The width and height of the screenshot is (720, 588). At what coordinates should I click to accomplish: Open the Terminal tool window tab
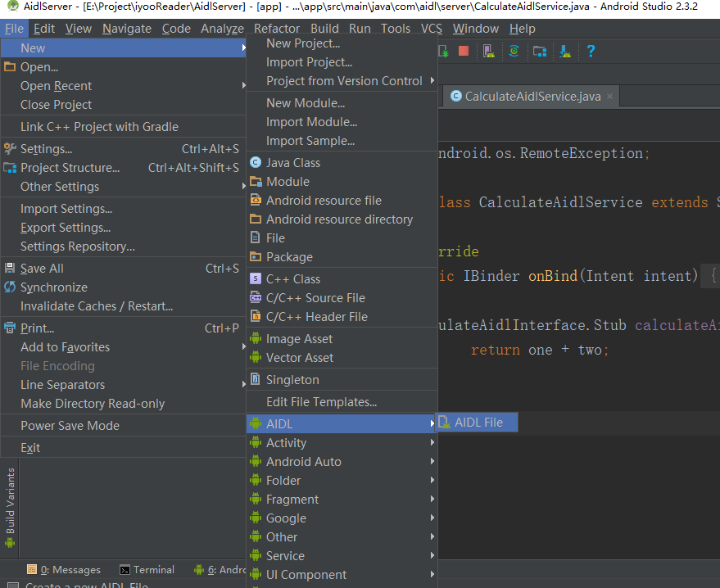[x=147, y=570]
